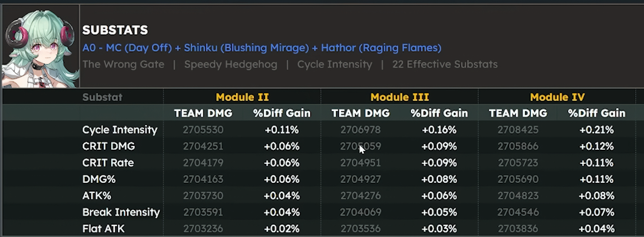
Task: Open the A0 team composition link
Action: point(262,48)
